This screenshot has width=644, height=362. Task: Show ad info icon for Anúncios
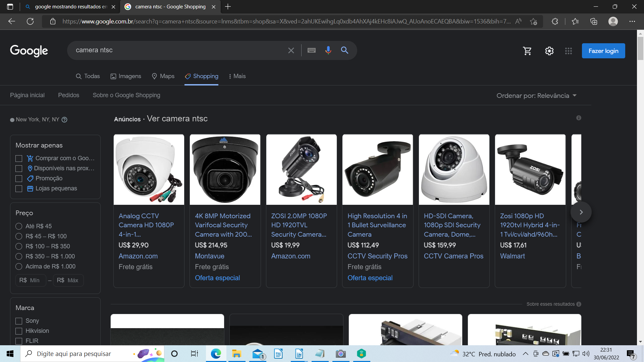click(579, 118)
